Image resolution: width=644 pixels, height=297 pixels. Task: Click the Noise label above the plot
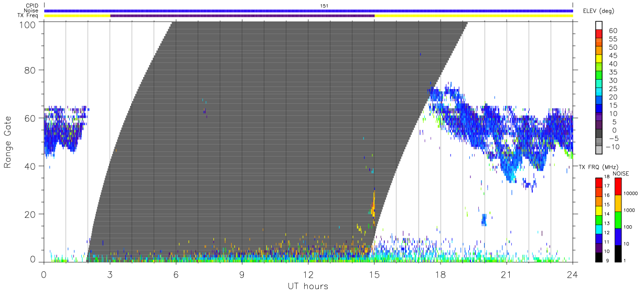pos(30,10)
